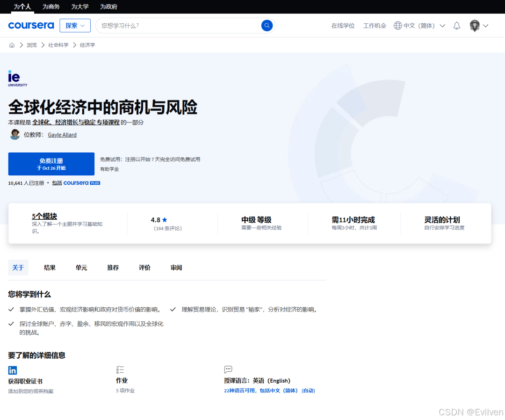This screenshot has height=420, width=505.
Task: Click the speech bubble language icon
Action: (228, 369)
